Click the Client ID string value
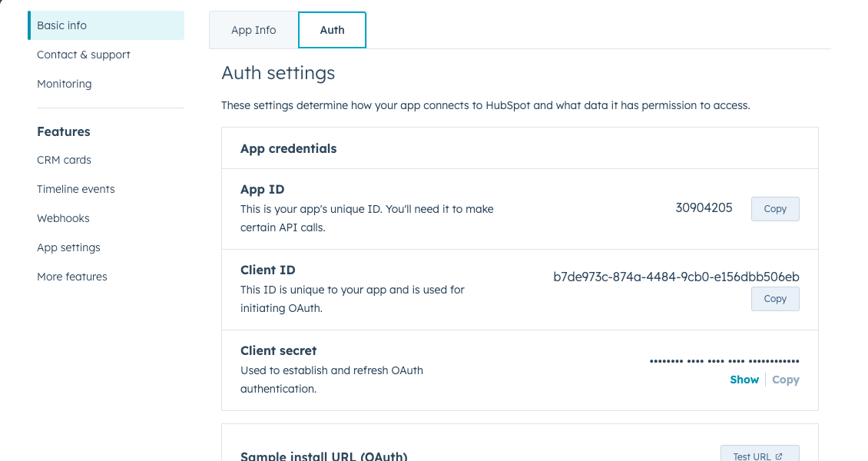 coord(676,277)
